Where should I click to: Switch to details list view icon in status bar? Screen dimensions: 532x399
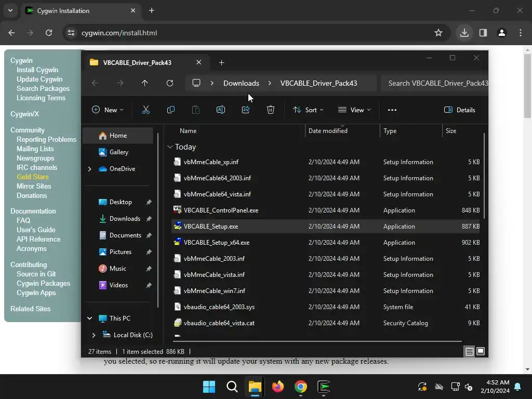tap(469, 352)
